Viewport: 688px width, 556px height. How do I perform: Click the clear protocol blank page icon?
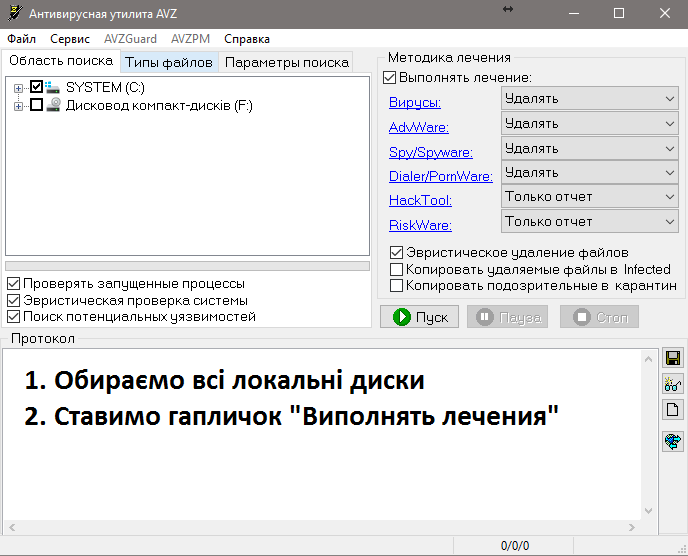pos(673,410)
